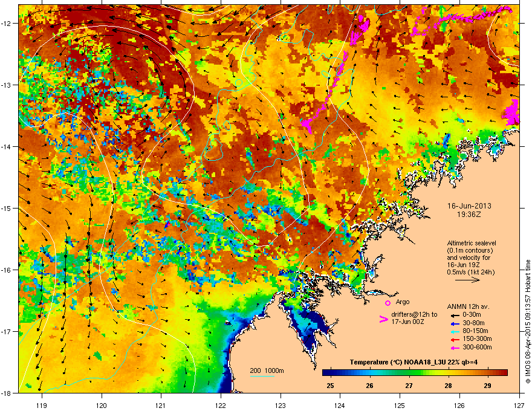Click latitude axis label -16
This screenshot has width=532, height=411.
pos(7,270)
